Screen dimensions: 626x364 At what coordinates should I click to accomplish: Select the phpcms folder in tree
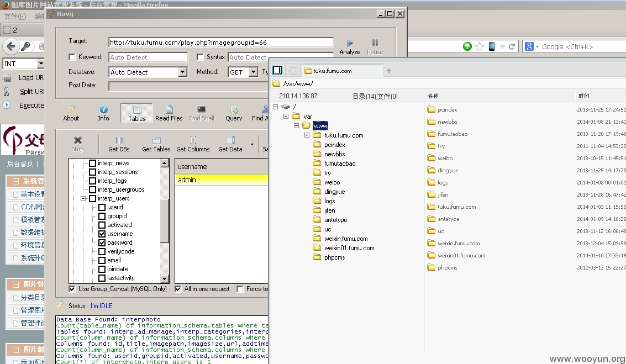tap(335, 257)
